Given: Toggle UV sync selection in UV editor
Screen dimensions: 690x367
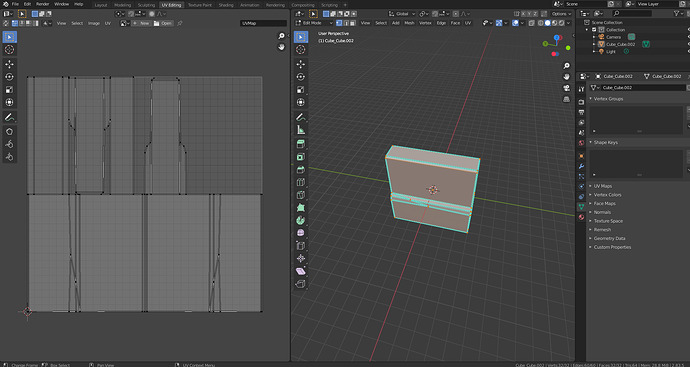Looking at the screenshot, I should pos(6,23).
